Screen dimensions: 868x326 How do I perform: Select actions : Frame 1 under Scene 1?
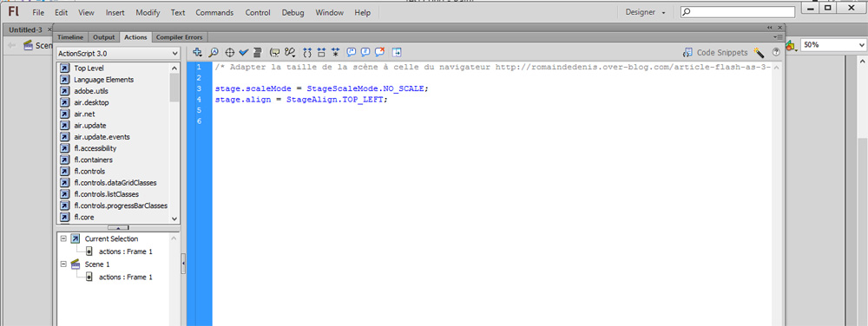125,277
